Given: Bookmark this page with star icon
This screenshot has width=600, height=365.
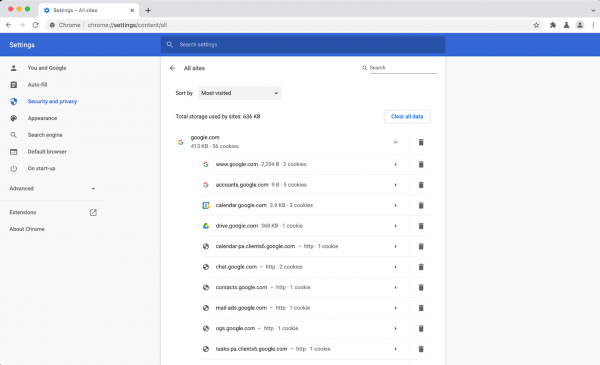Looking at the screenshot, I should click(536, 25).
